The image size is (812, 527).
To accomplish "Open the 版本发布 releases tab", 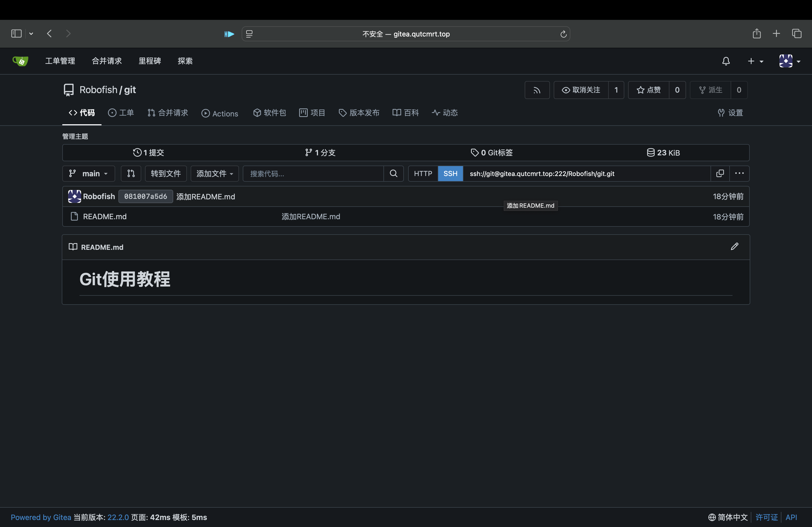I will (359, 113).
